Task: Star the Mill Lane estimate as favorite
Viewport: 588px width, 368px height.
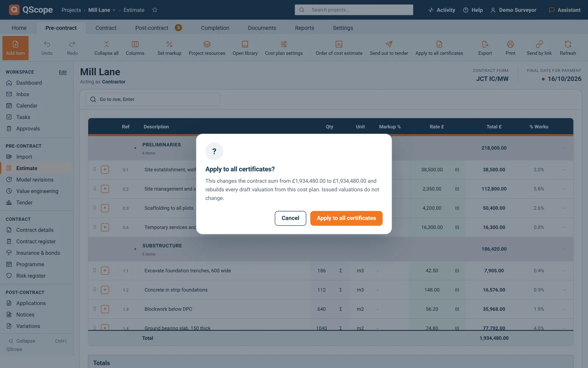Action: pyautogui.click(x=155, y=10)
